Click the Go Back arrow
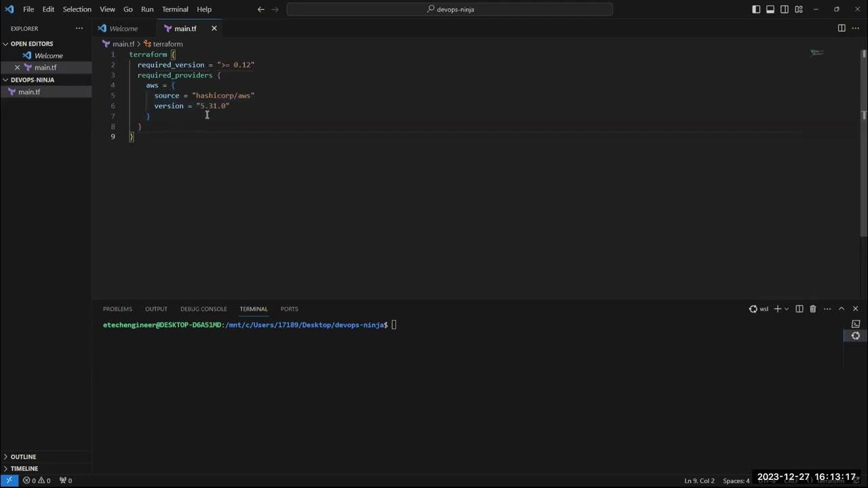 point(261,9)
